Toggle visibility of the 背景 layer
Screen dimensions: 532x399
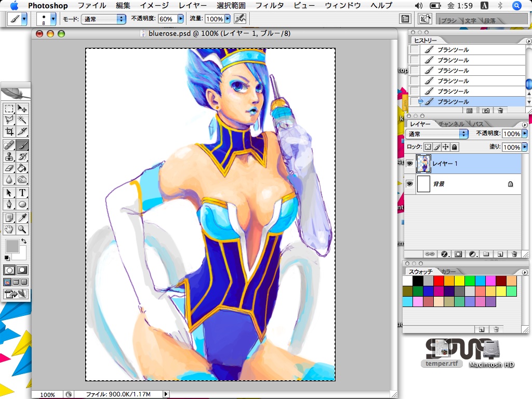409,184
